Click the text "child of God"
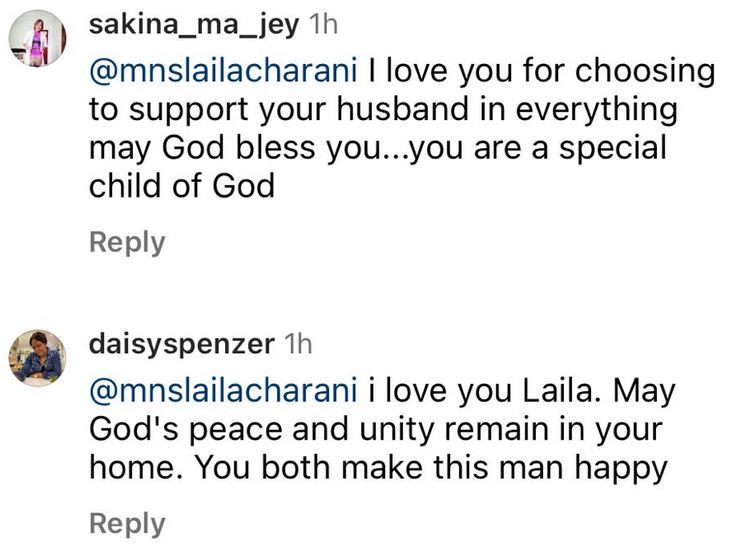The image size is (730, 550). click(x=182, y=186)
